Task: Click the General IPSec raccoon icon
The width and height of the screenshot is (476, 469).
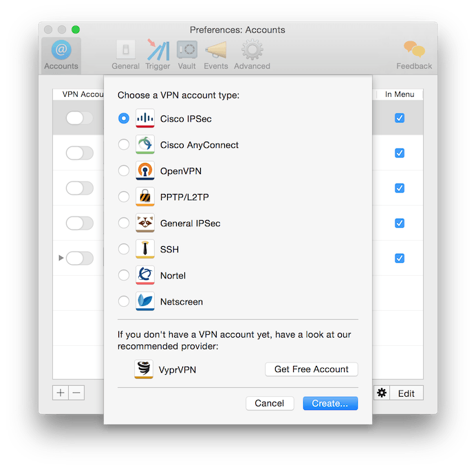Action: [x=145, y=223]
